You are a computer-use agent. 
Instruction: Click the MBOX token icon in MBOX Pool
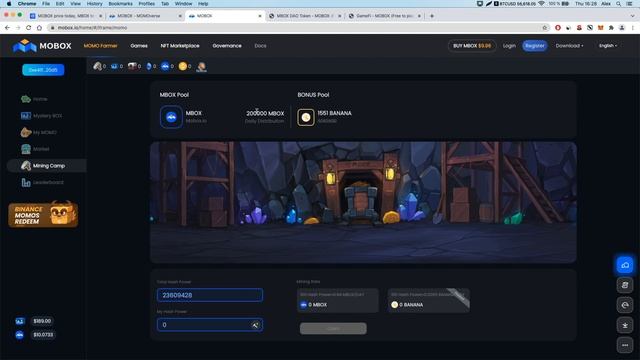click(171, 117)
